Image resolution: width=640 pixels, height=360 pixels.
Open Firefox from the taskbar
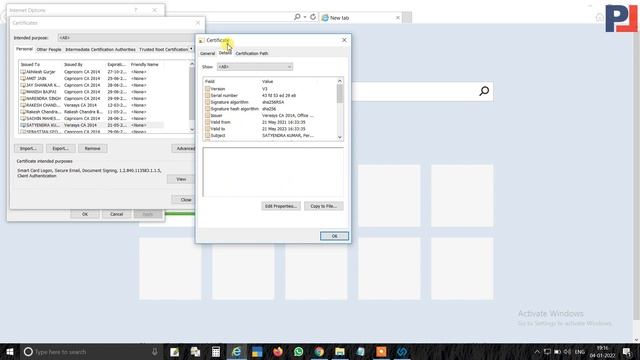(278, 351)
